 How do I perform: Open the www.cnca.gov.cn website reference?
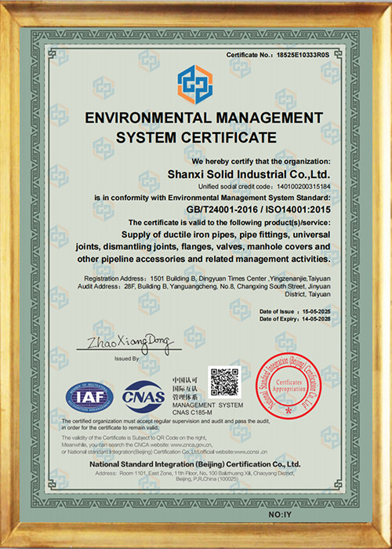191,445
